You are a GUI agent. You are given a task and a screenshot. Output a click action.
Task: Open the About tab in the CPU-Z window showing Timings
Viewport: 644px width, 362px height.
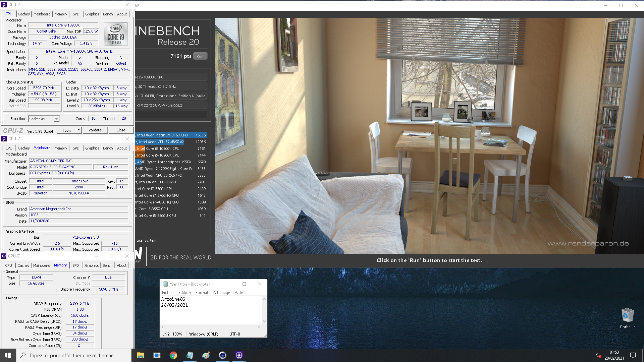pos(122,265)
